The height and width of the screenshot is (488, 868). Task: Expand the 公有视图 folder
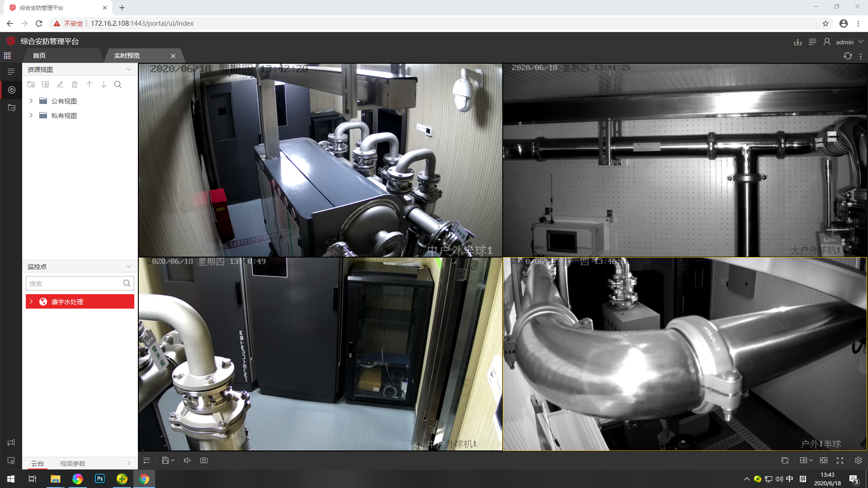[31, 101]
